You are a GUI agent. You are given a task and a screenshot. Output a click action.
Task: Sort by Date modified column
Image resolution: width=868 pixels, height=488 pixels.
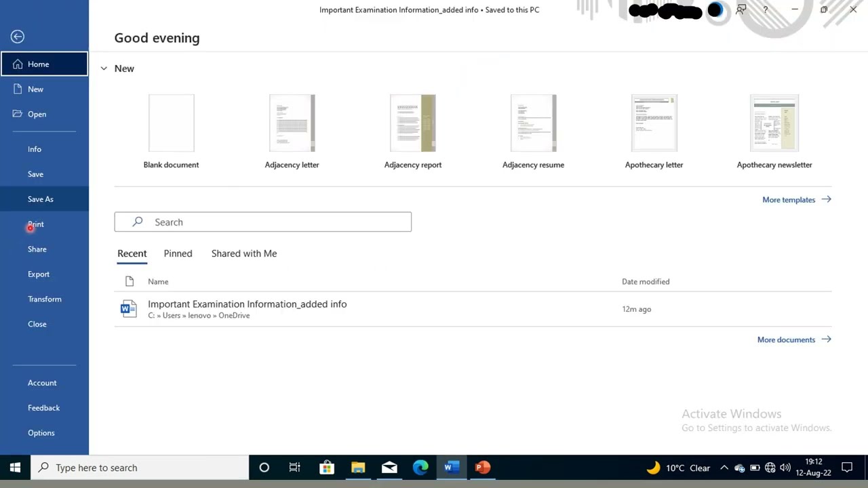click(646, 282)
